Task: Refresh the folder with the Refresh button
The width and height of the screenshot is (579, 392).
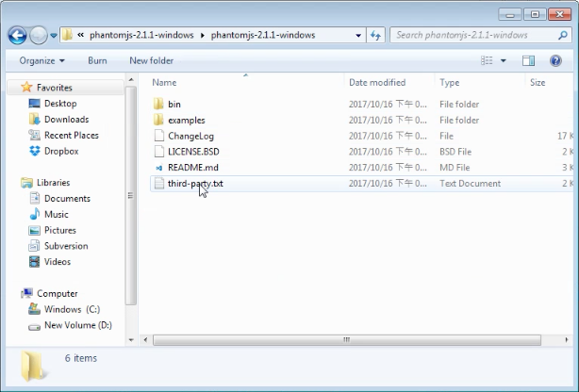Action: [x=375, y=36]
